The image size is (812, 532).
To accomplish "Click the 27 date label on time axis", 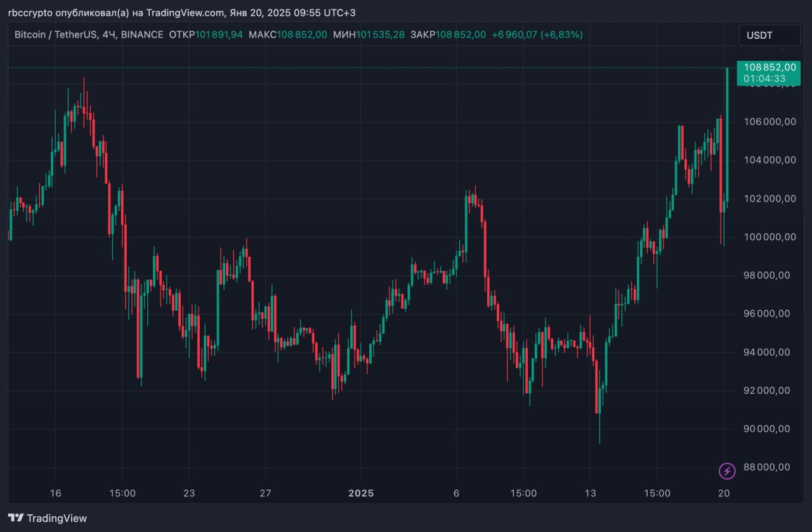I will pos(265,493).
